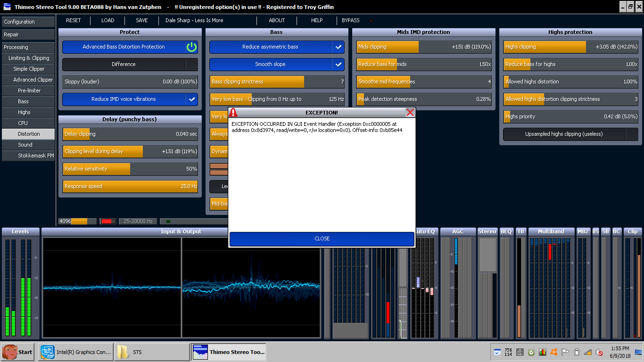Click the 4096 buffer size bar
This screenshot has height=362, width=644.
[77, 221]
